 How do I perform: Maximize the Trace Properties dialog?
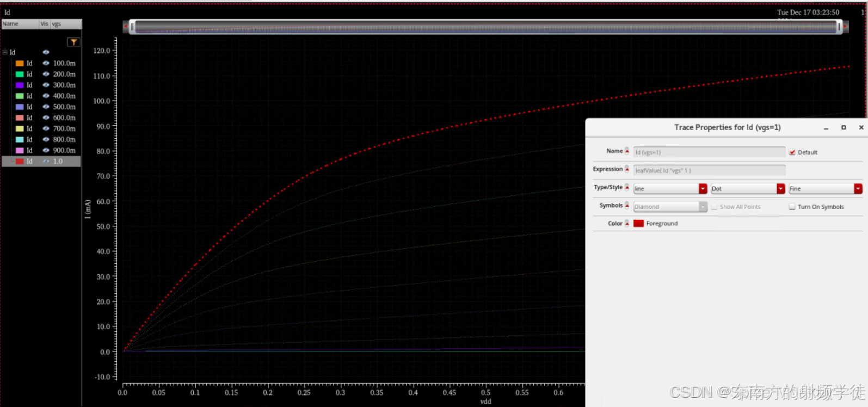tap(844, 127)
